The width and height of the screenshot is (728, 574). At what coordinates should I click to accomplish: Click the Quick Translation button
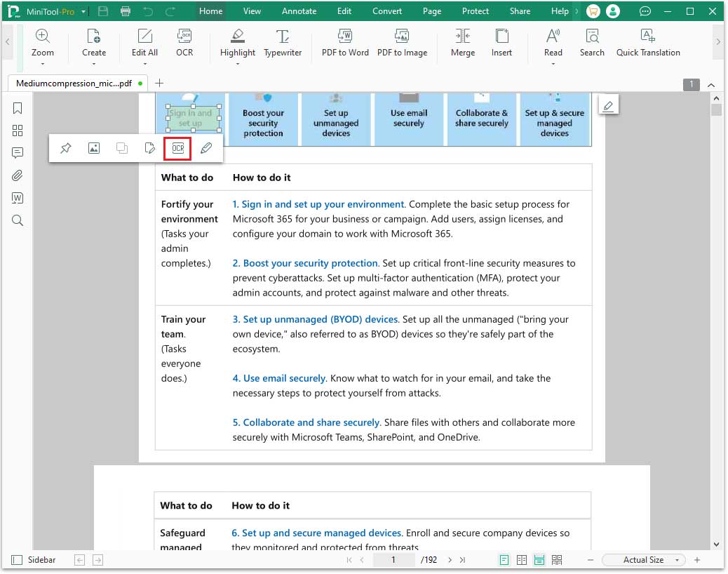(647, 42)
